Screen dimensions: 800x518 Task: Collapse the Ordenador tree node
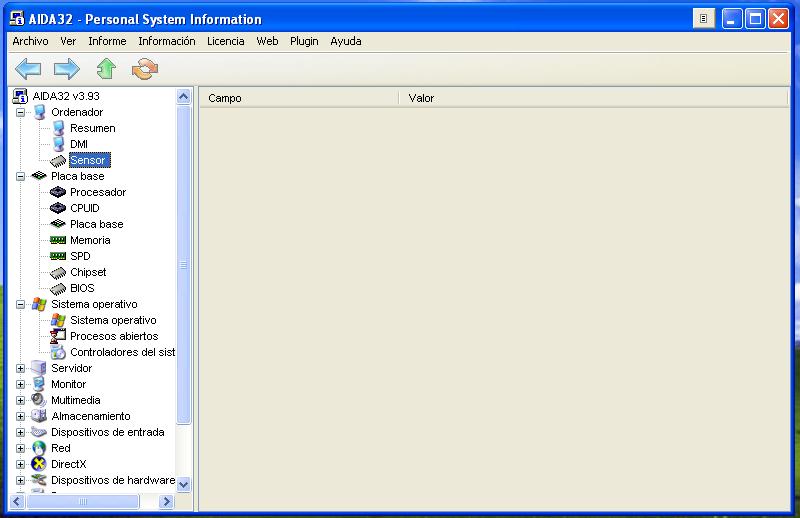pyautogui.click(x=20, y=112)
